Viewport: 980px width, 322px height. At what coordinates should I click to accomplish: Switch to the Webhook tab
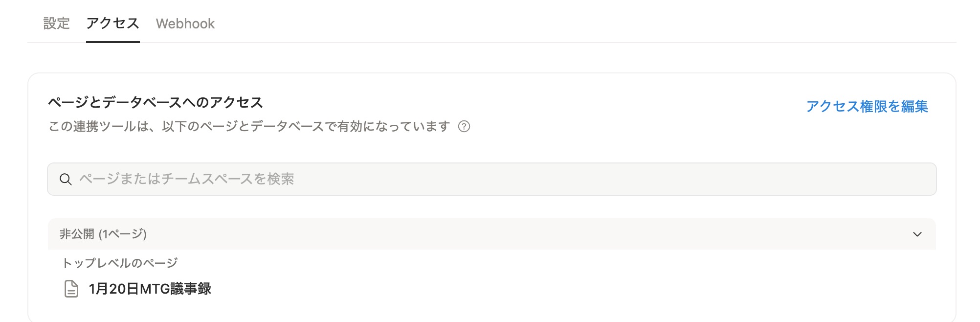[185, 23]
